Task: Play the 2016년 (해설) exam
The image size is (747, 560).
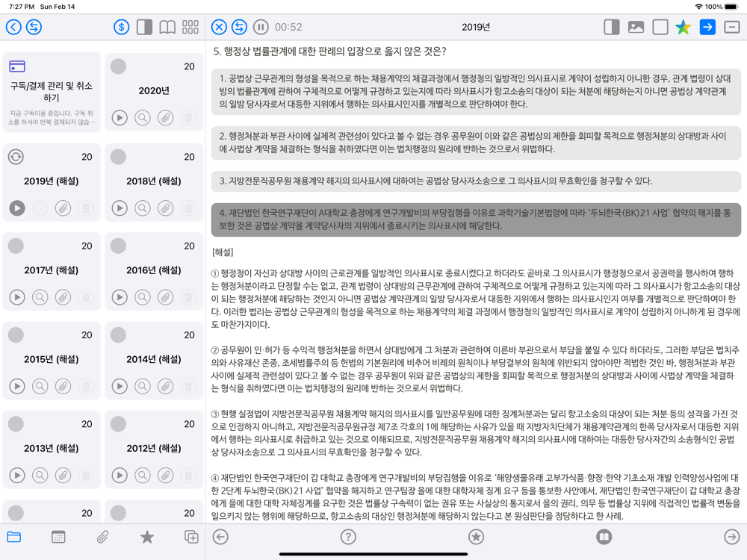Action: point(120,297)
